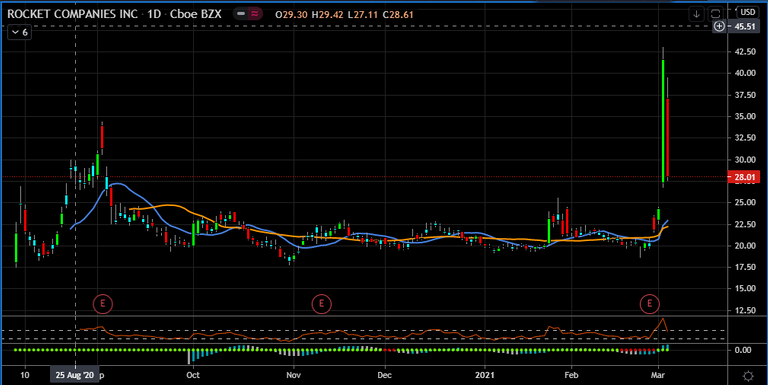The width and height of the screenshot is (768, 385).
Task: Click the 25 Aug '20 date label
Action: (75, 375)
